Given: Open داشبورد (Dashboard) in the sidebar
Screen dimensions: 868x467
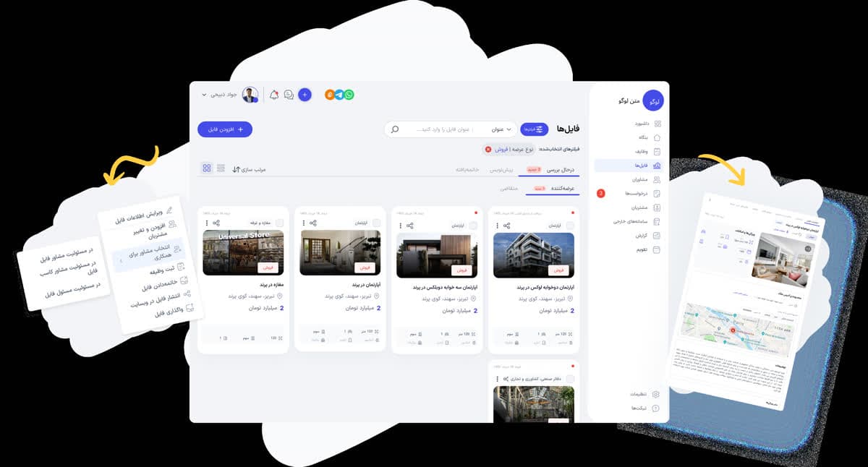Looking at the screenshot, I should click(x=649, y=124).
